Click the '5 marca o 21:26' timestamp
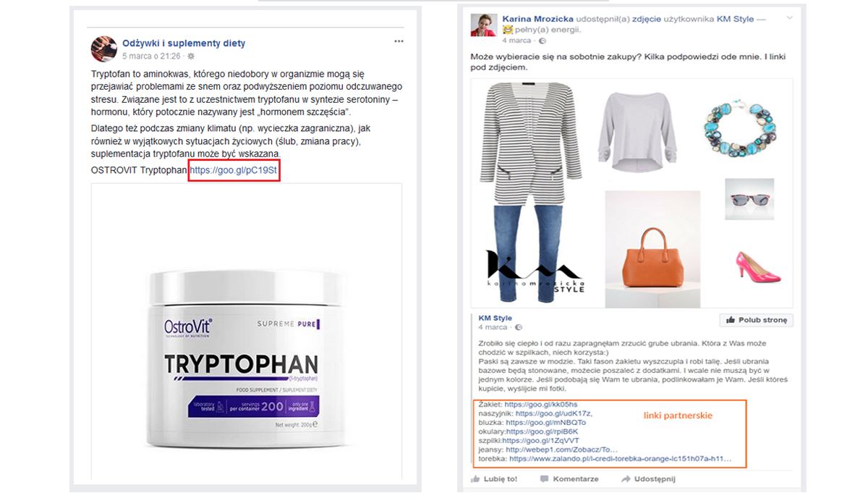 [151, 56]
